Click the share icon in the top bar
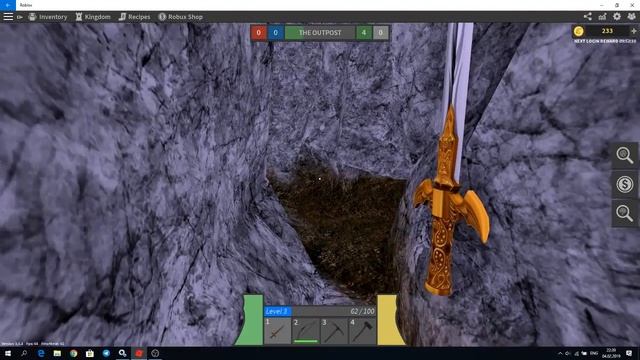640x360 pixels. 588,17
